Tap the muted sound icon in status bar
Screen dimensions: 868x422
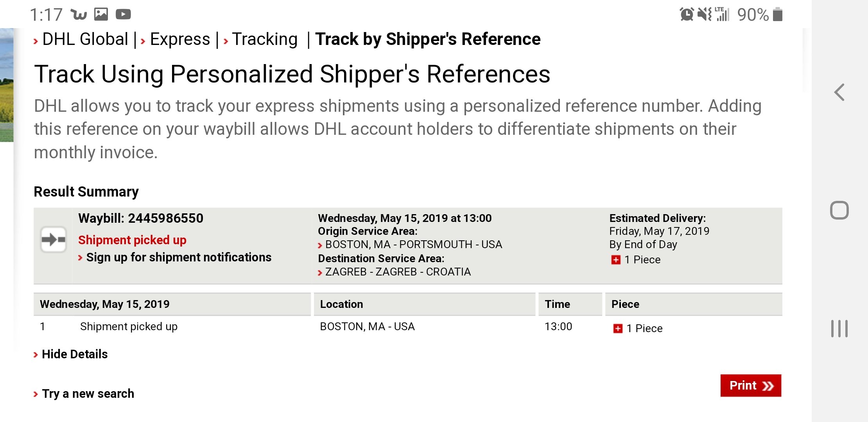pos(705,14)
